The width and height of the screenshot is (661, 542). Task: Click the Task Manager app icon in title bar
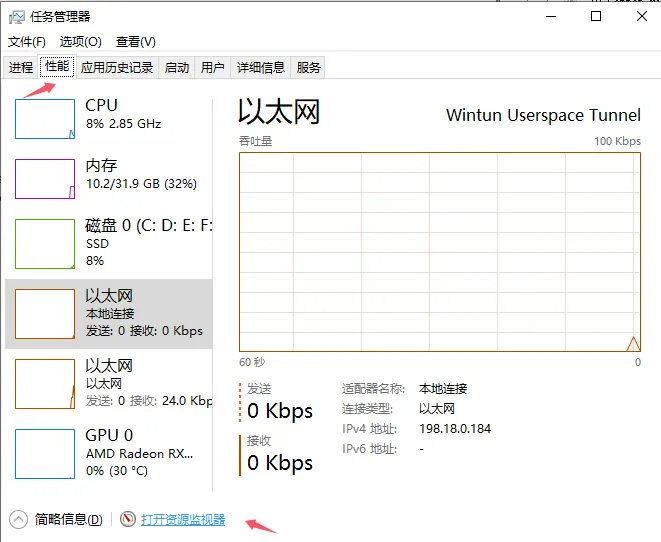(x=16, y=17)
